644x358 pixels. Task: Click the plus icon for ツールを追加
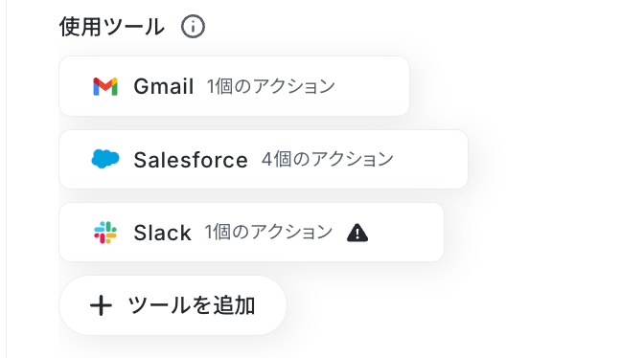point(101,305)
